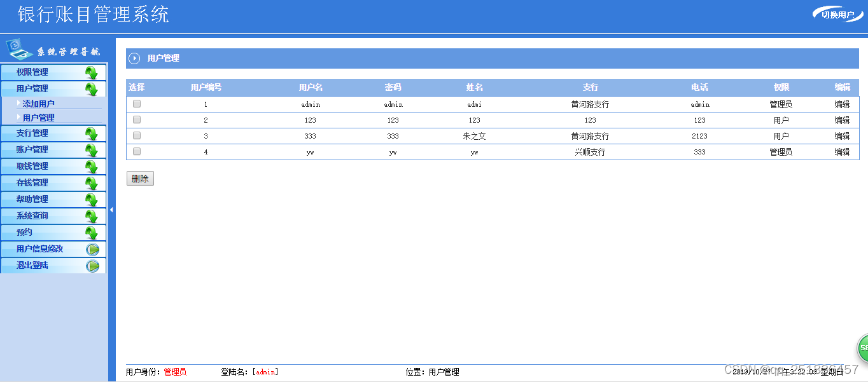
Task: Check the box for user 333 row
Action: click(137, 135)
